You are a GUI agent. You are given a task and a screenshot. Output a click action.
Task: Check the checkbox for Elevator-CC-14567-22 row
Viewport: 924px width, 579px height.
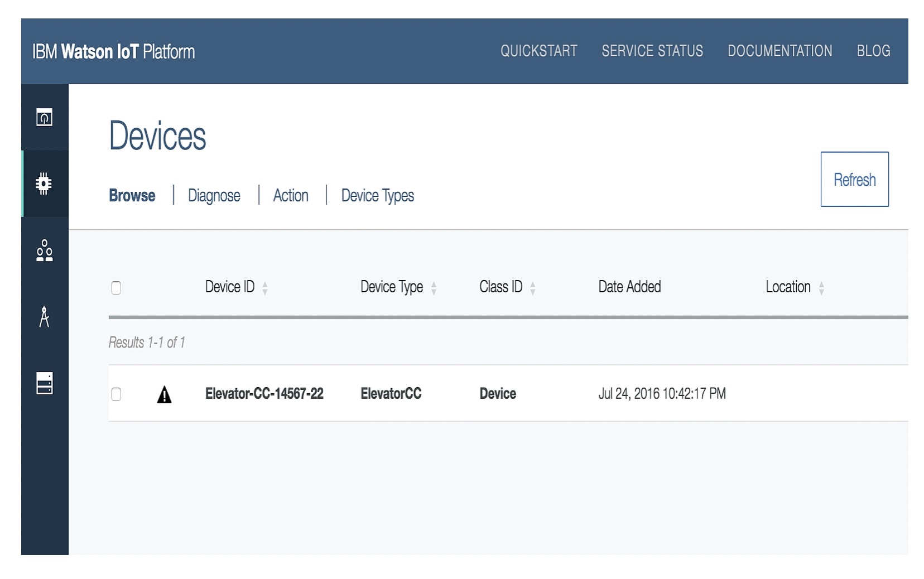(x=116, y=394)
